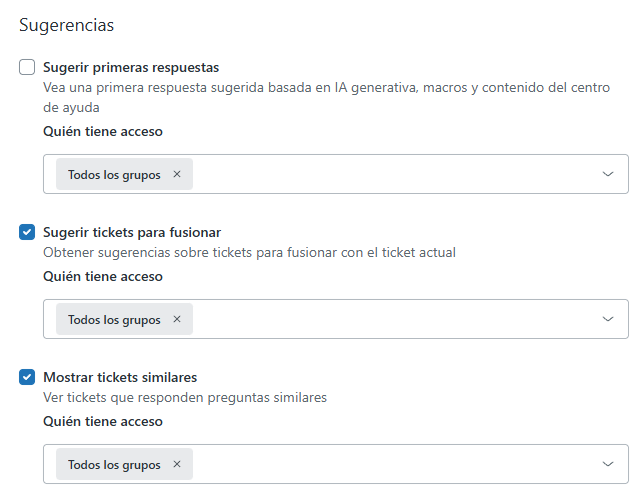
Task: Remove Todos los grupos tag under Mostrar tickets similares
Action: pyautogui.click(x=177, y=464)
